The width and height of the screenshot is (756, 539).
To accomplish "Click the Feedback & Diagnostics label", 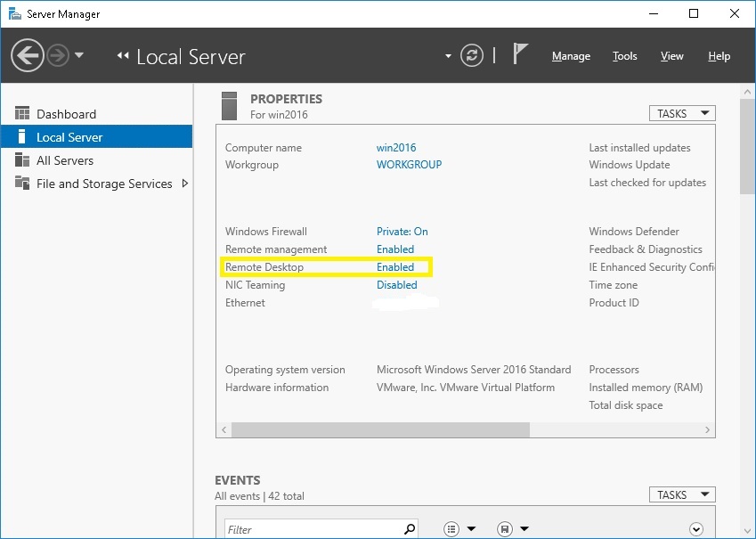I will click(x=645, y=249).
